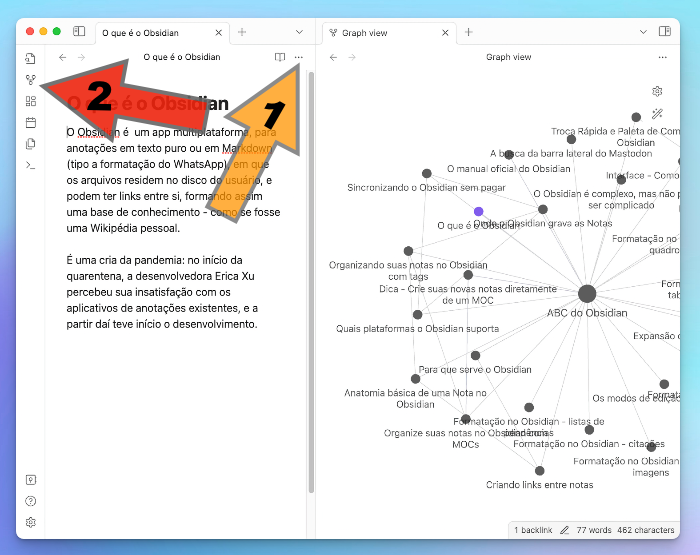This screenshot has height=555, width=700.
Task: Insert template icon in ribbon
Action: tap(30, 144)
